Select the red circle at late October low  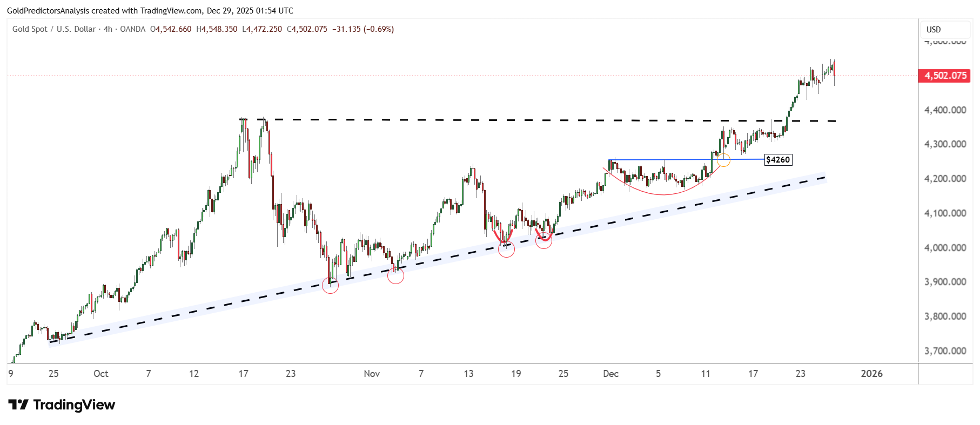330,285
